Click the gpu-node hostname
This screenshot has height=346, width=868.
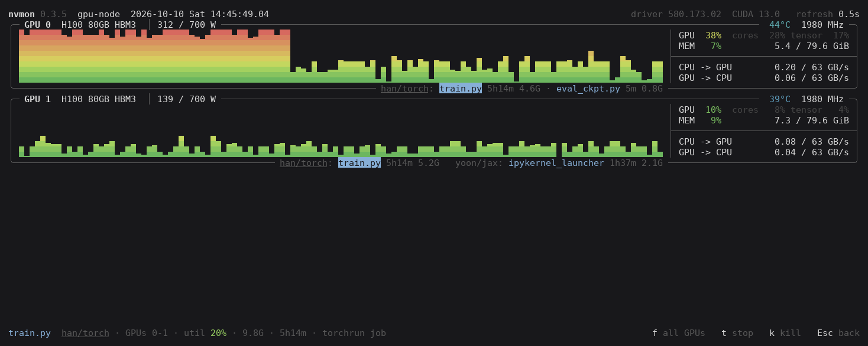click(x=99, y=14)
